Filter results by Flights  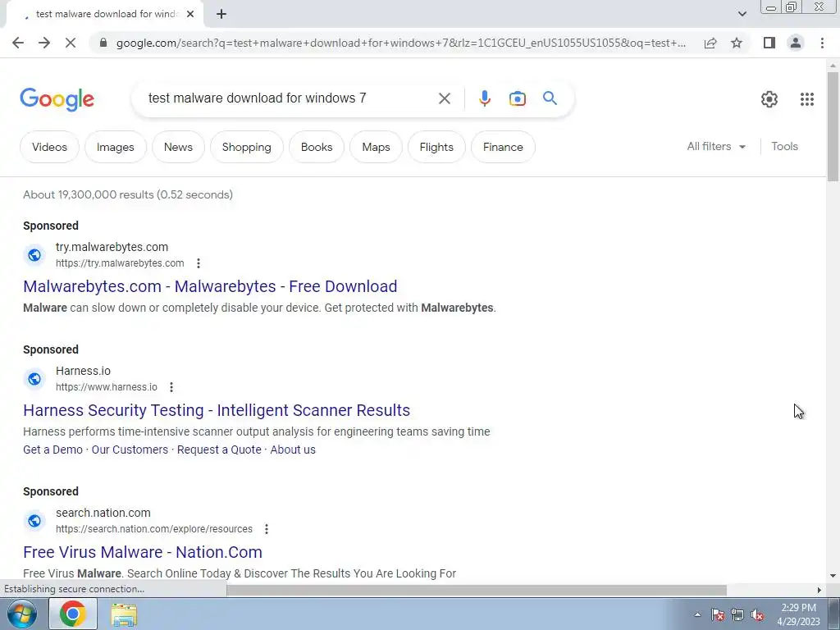click(x=436, y=147)
